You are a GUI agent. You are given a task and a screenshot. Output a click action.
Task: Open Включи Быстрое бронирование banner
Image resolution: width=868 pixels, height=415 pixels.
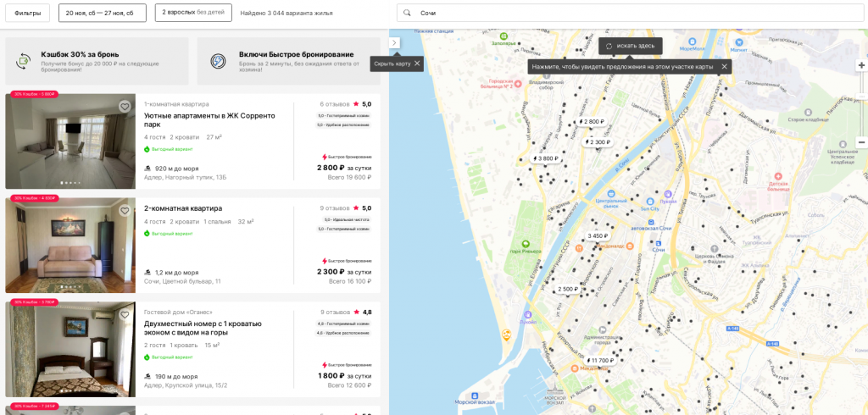tap(288, 61)
